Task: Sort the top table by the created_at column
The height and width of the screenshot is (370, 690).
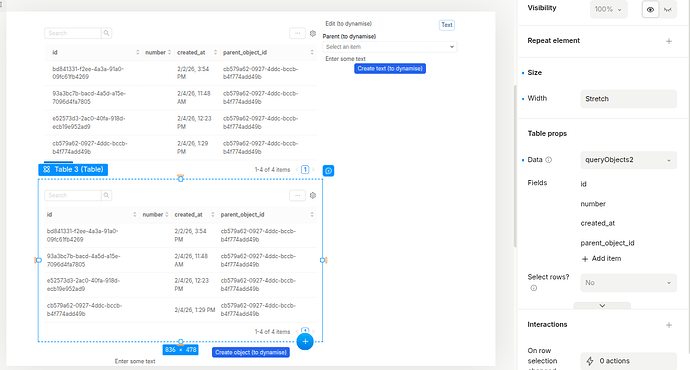Action: (x=215, y=52)
